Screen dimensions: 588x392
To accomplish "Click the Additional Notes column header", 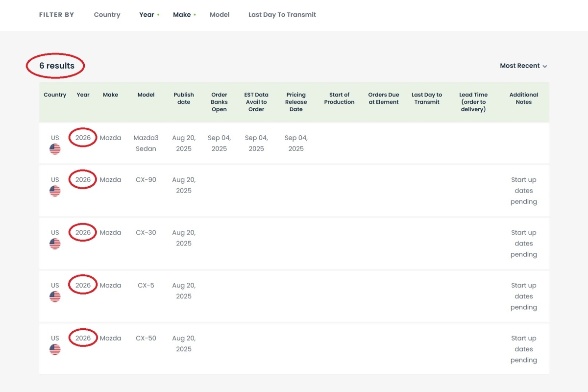I will click(523, 98).
